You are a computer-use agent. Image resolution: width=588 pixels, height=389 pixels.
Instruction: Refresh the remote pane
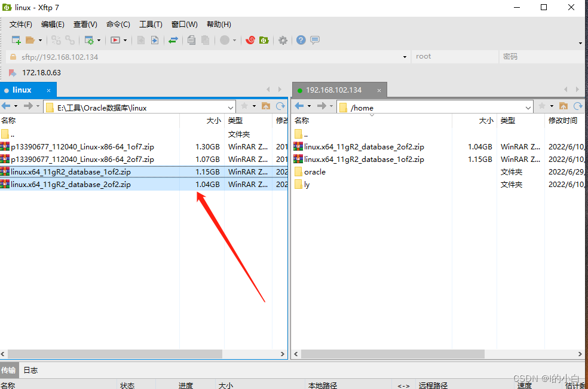click(x=578, y=106)
